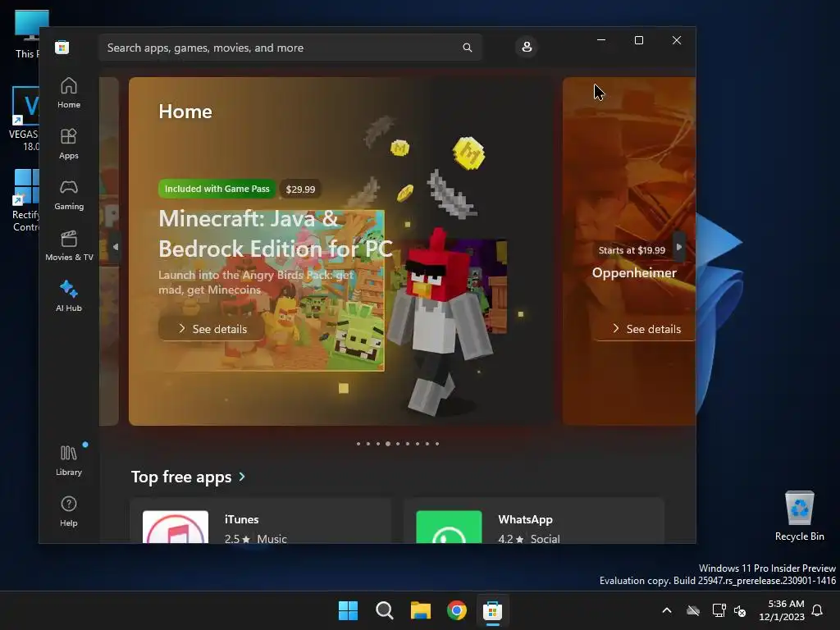The image size is (840, 630).
Task: Click Microsoft Store taskbar icon
Action: [492, 610]
